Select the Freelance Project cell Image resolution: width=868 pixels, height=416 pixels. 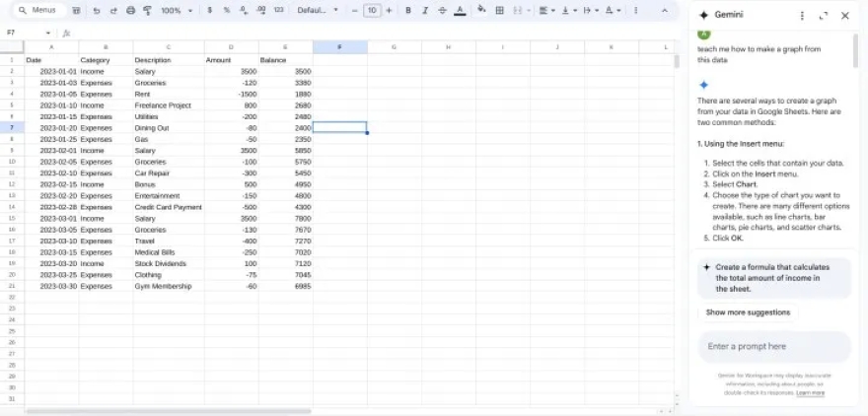169,105
